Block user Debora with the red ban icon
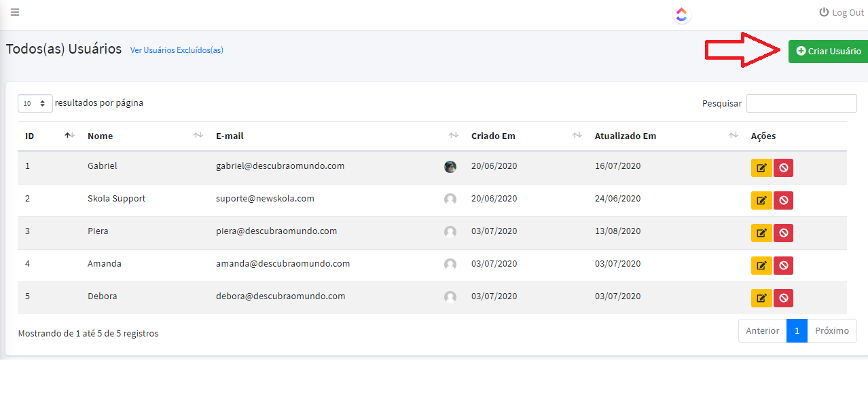 coord(783,298)
